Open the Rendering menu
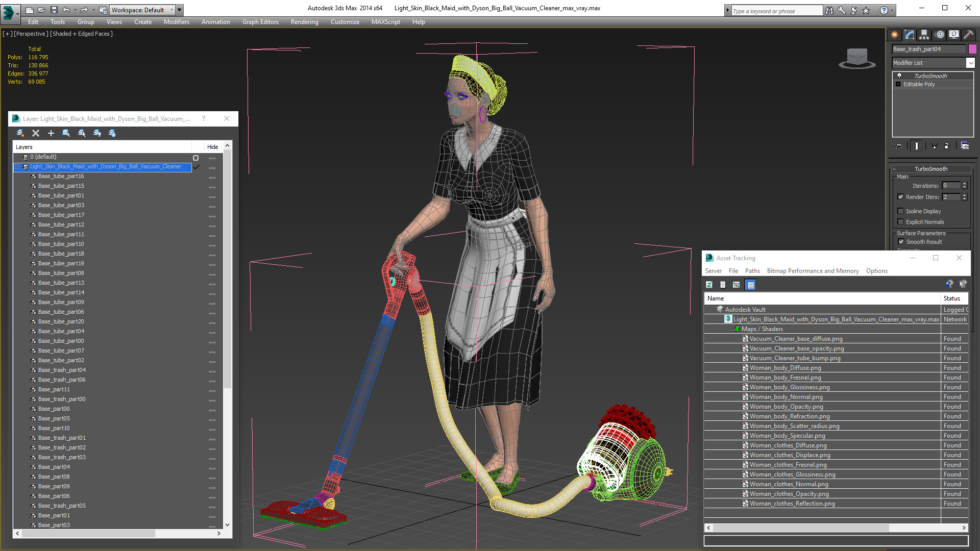 pyautogui.click(x=305, y=22)
